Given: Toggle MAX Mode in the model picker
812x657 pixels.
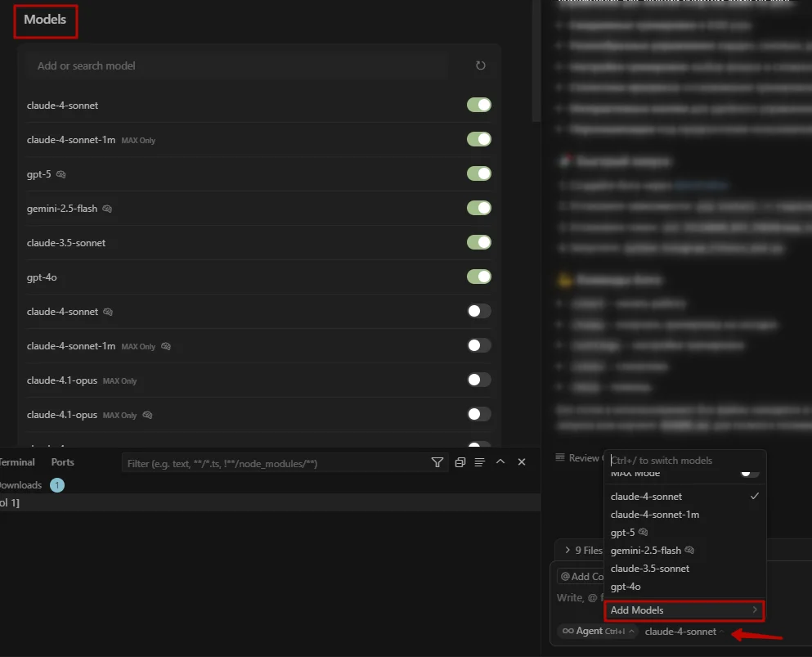Looking at the screenshot, I should click(x=749, y=474).
